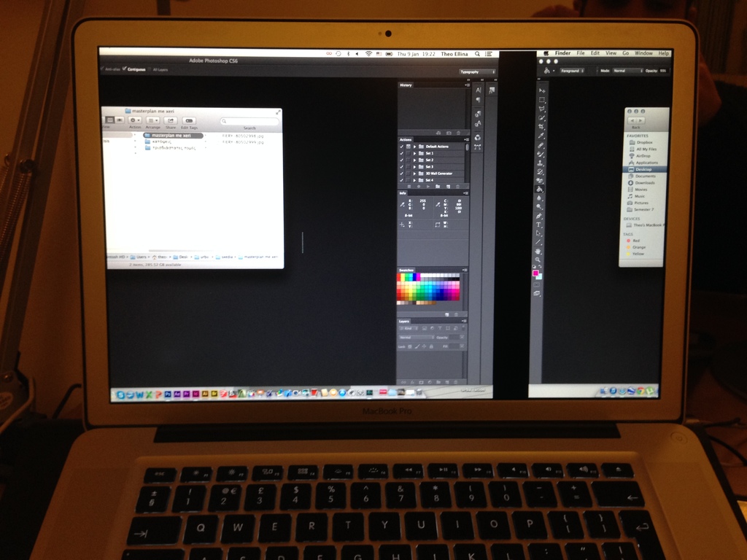Open the File menu
Viewport: 747px width, 560px height.
(581, 53)
